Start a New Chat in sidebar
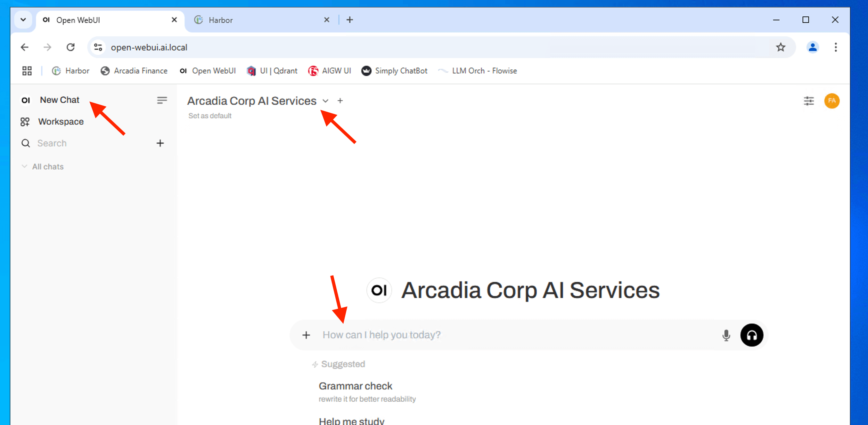 59,100
